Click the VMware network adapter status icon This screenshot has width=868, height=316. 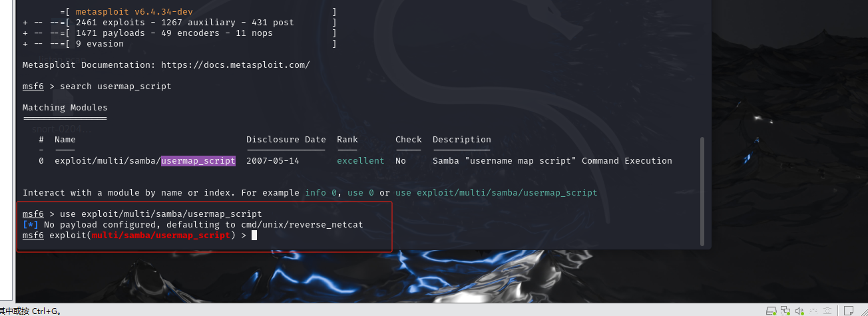(785, 311)
